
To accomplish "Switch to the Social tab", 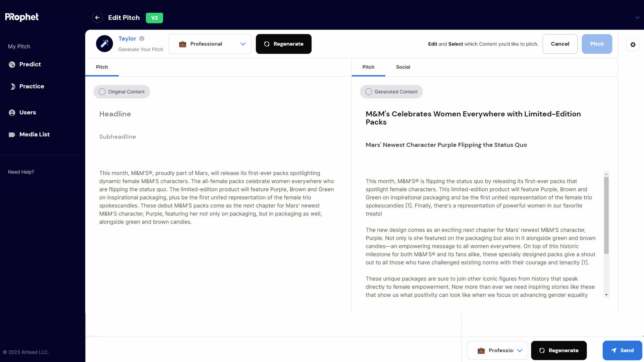I will (403, 67).
